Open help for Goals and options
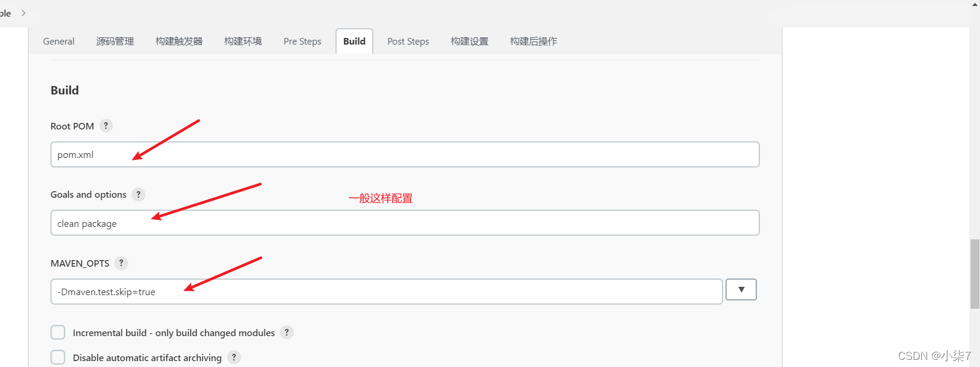 click(138, 194)
